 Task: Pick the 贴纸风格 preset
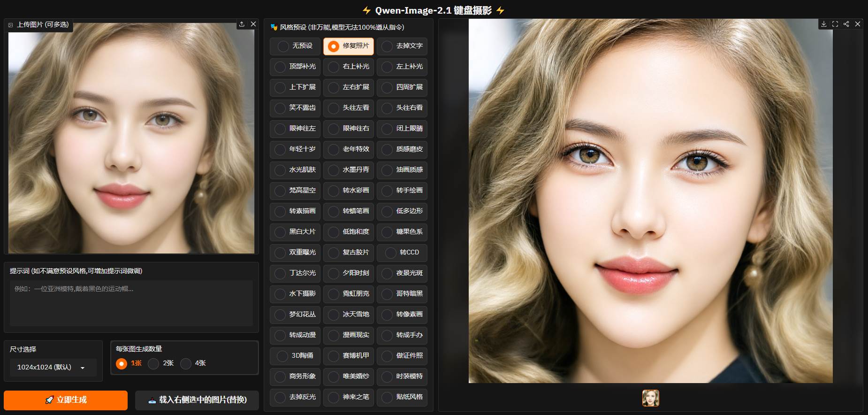[402, 397]
